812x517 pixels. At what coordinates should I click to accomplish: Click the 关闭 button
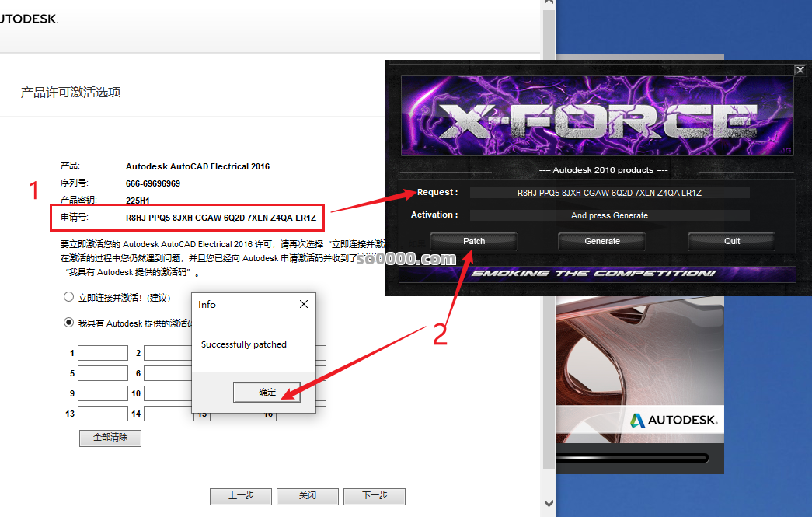click(x=308, y=496)
